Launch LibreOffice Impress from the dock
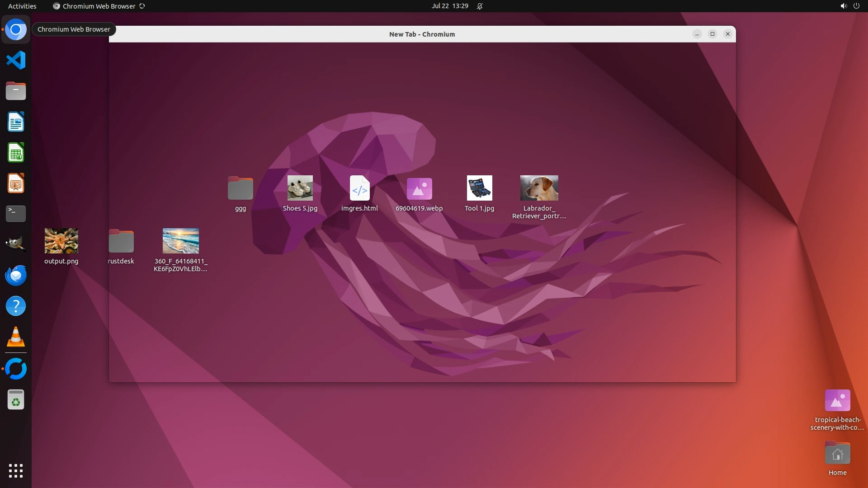The image size is (868, 488). (16, 183)
